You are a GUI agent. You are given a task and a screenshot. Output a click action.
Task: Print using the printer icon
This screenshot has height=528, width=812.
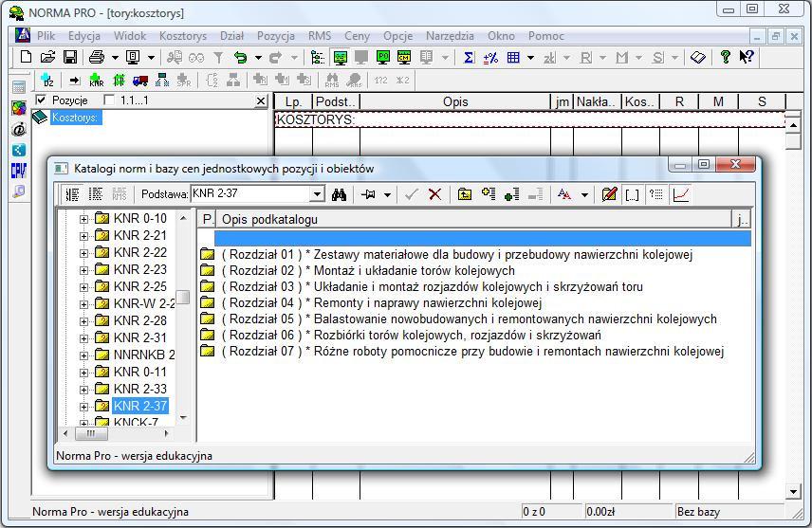tap(97, 57)
